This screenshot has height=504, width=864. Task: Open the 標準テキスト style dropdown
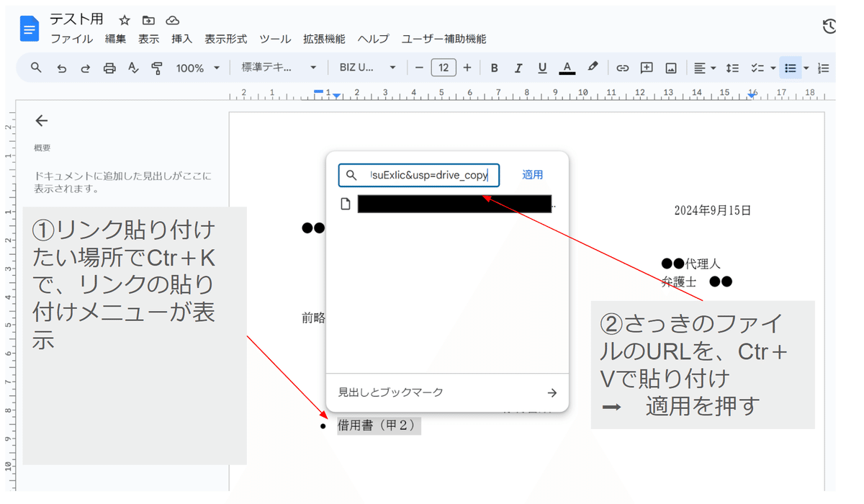[279, 68]
